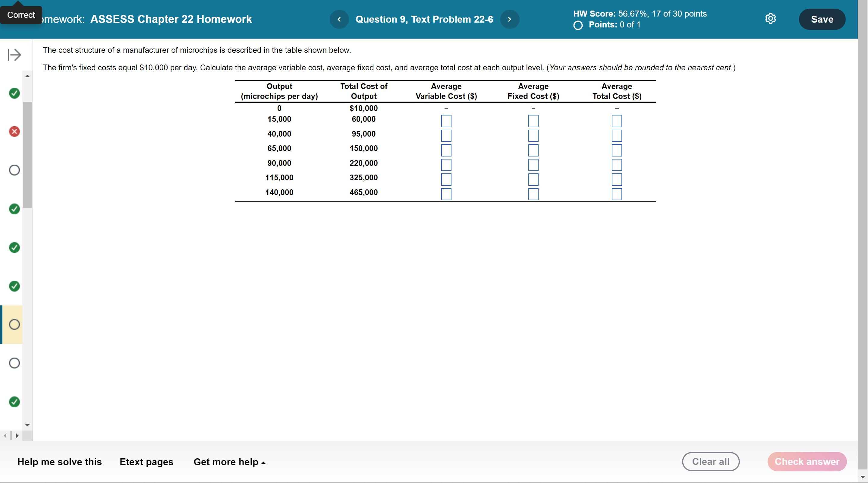Click the first green checkmark question icon
This screenshot has height=483, width=868.
coord(14,93)
